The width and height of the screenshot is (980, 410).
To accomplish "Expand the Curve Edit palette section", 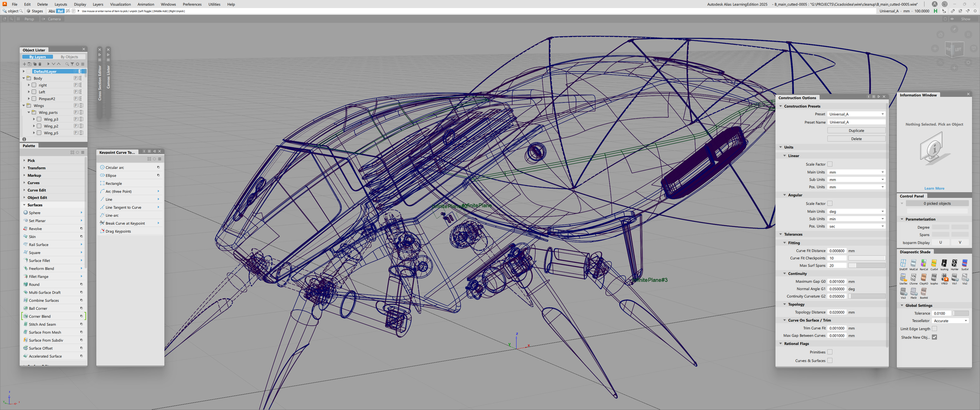I will [x=36, y=190].
